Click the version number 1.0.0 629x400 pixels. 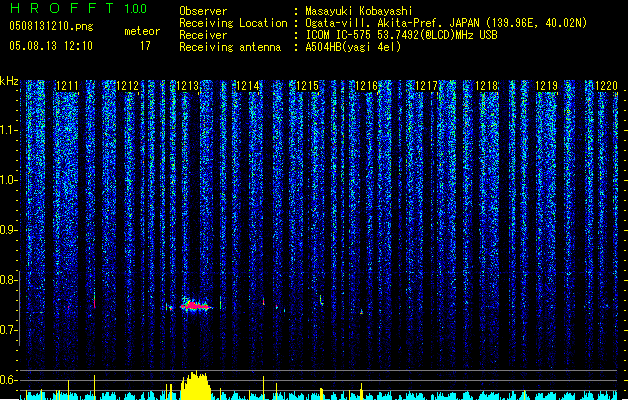pos(135,9)
